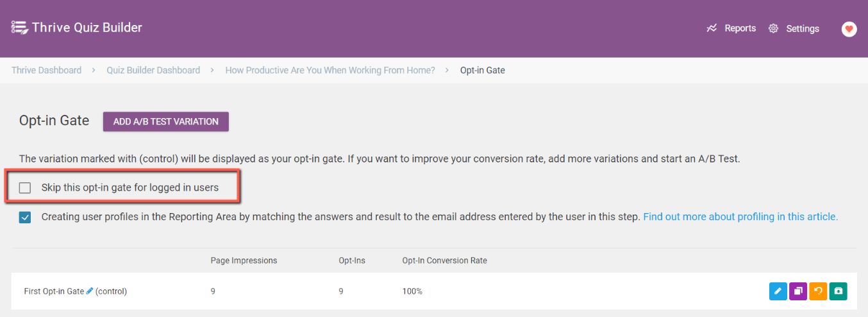This screenshot has height=317, width=868.
Task: Click ADD A/B TEST VARIATION button
Action: [166, 121]
